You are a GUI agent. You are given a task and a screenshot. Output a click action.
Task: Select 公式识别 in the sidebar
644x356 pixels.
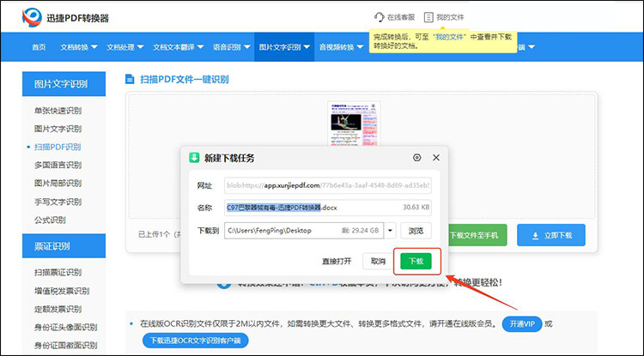(x=50, y=220)
